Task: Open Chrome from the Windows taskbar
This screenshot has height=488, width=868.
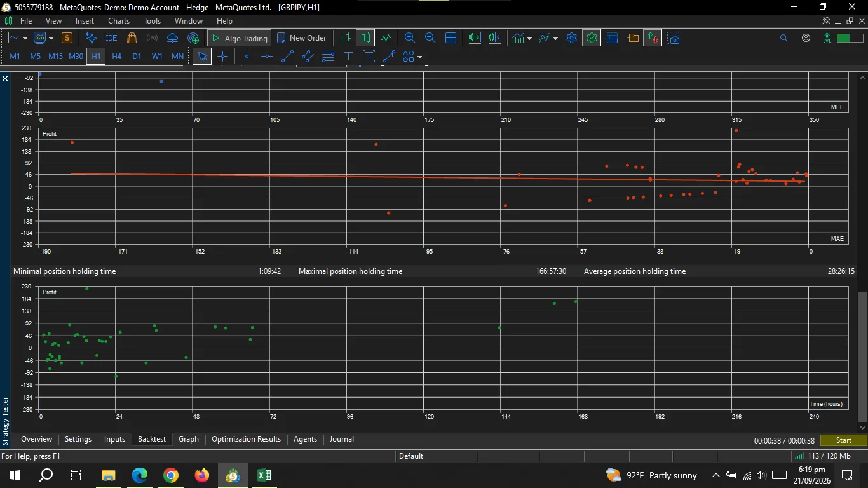Action: (x=171, y=475)
